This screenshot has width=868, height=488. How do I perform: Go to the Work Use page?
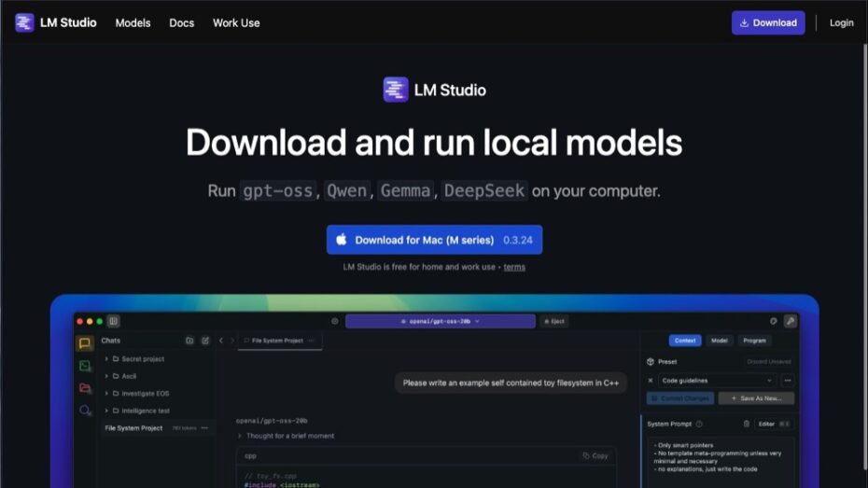pos(236,23)
